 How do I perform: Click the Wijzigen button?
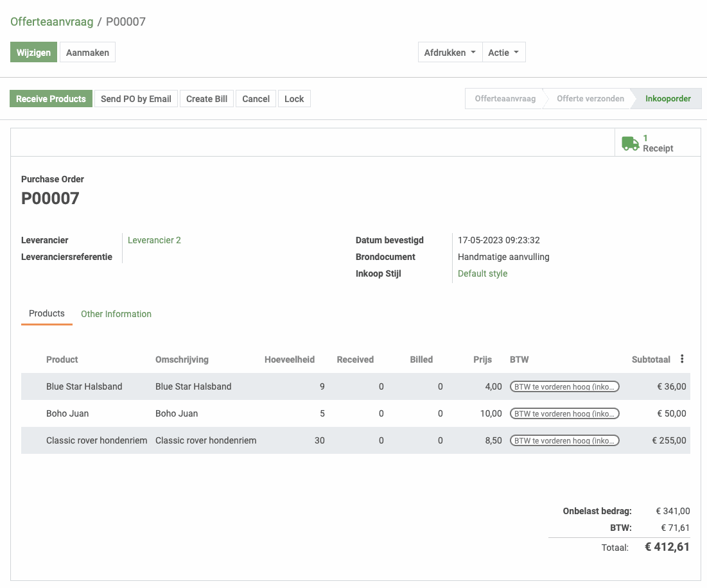pos(34,52)
